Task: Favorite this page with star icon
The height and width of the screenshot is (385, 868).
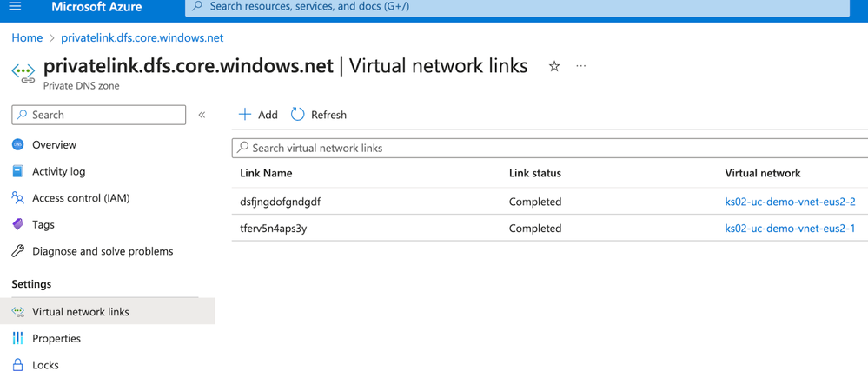Action: coord(554,67)
